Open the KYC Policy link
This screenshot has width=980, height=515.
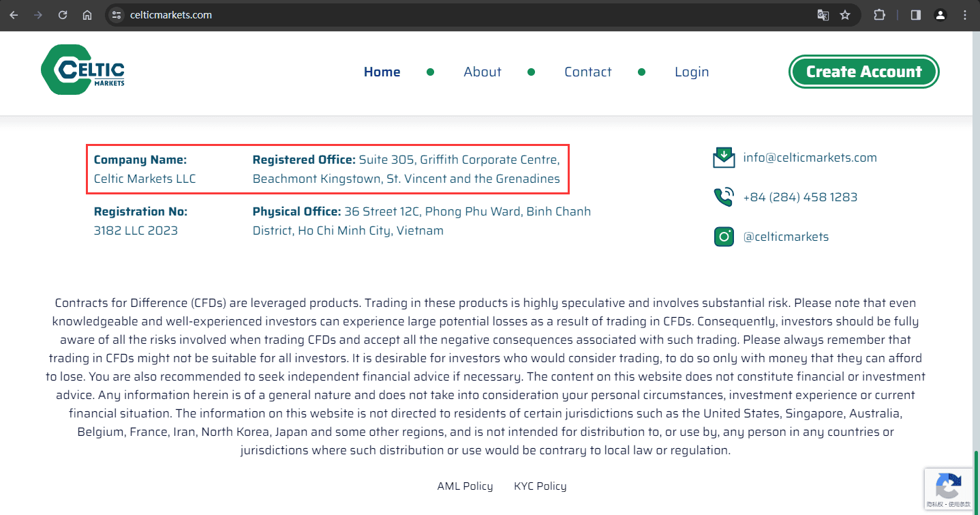540,486
